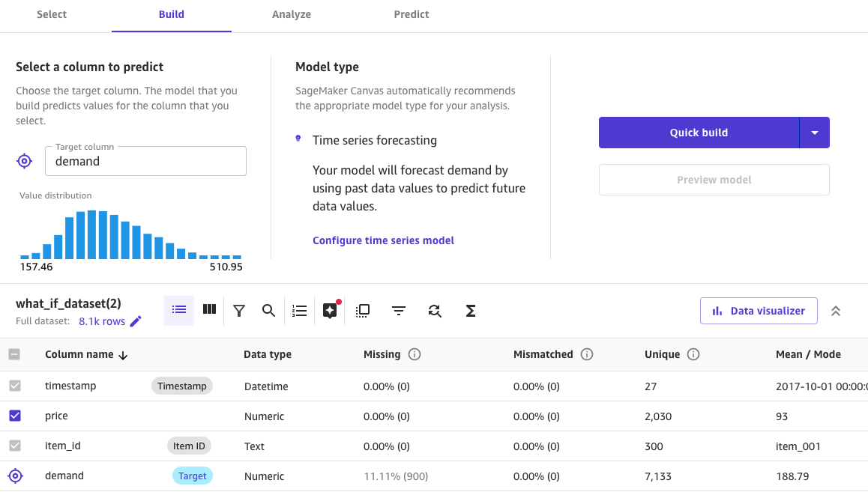The image size is (868, 501).
Task: Open the filter funnel tool
Action: (x=239, y=311)
